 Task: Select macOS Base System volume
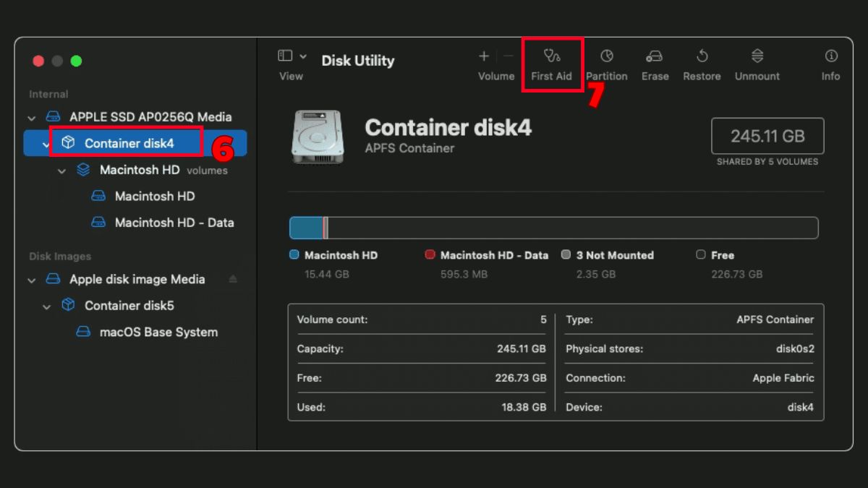tap(135, 332)
